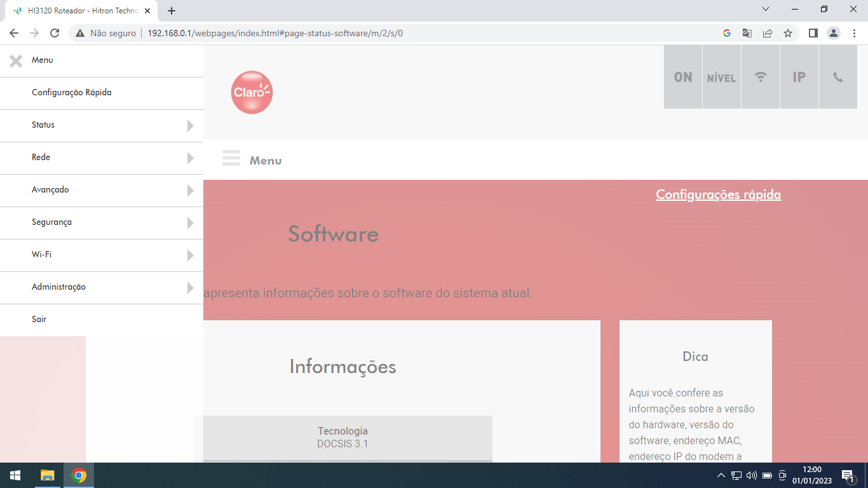
Task: Click the Chrome taskbar icon
Action: pos(79,475)
